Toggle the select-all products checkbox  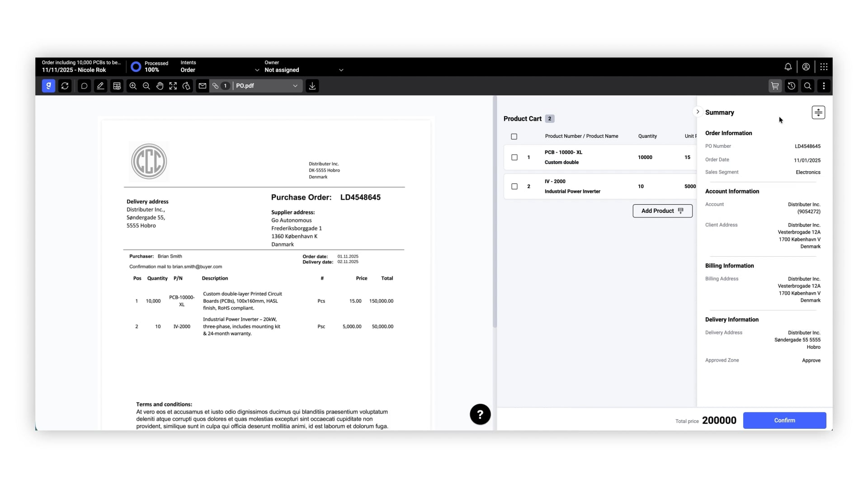514,136
